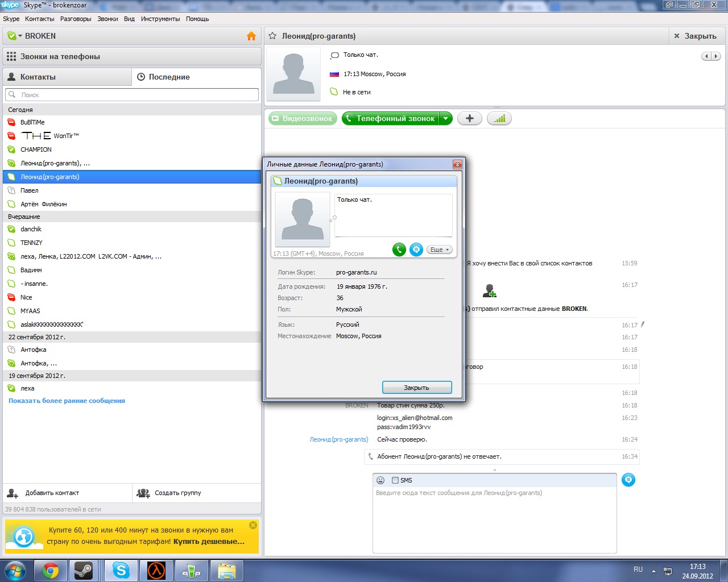Screen dimensions: 728x582
Task: Open the status dropdown next to BROKEN
Action: click(20, 36)
